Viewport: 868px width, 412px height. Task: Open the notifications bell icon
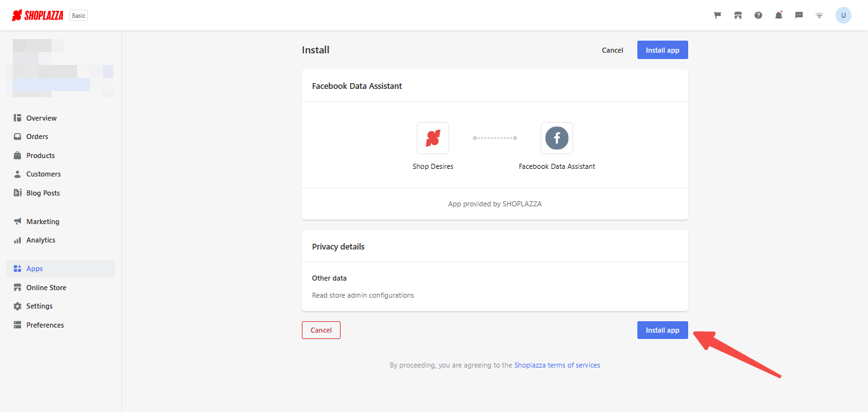click(x=778, y=15)
